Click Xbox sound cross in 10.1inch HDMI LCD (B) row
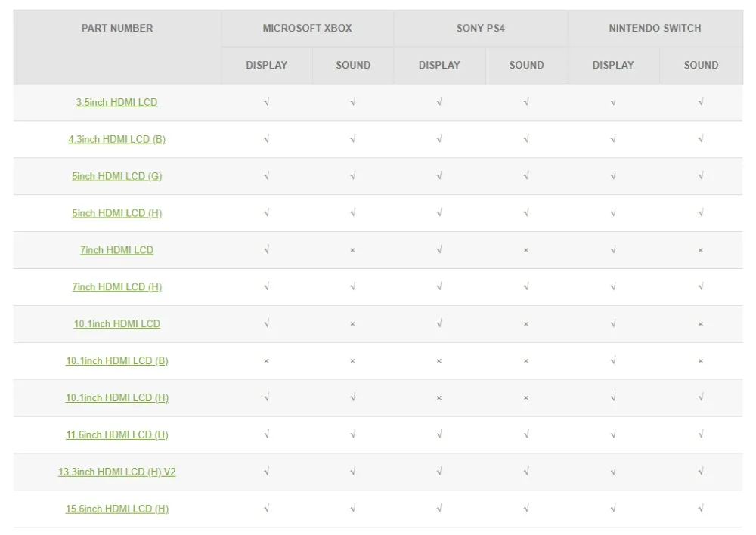Viewport: 756px width, 535px height. (352, 361)
